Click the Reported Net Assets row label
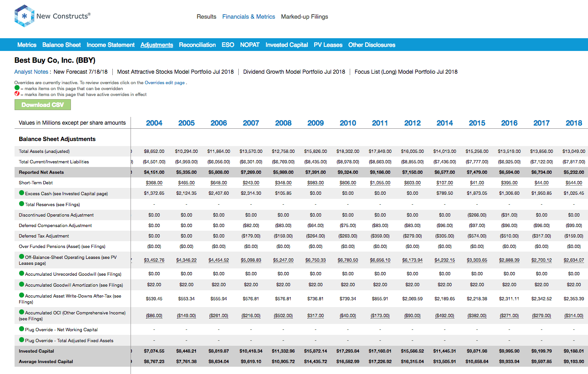 tap(41, 172)
